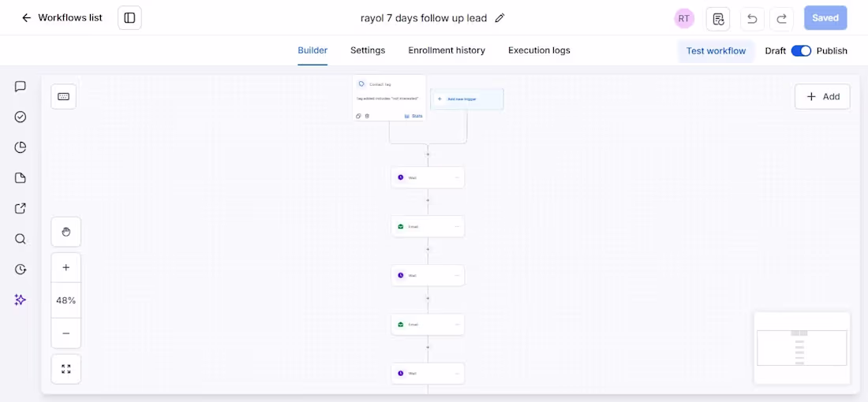Viewport: 868px width, 402px height.
Task: Open options menu on first Email step
Action: (457, 227)
